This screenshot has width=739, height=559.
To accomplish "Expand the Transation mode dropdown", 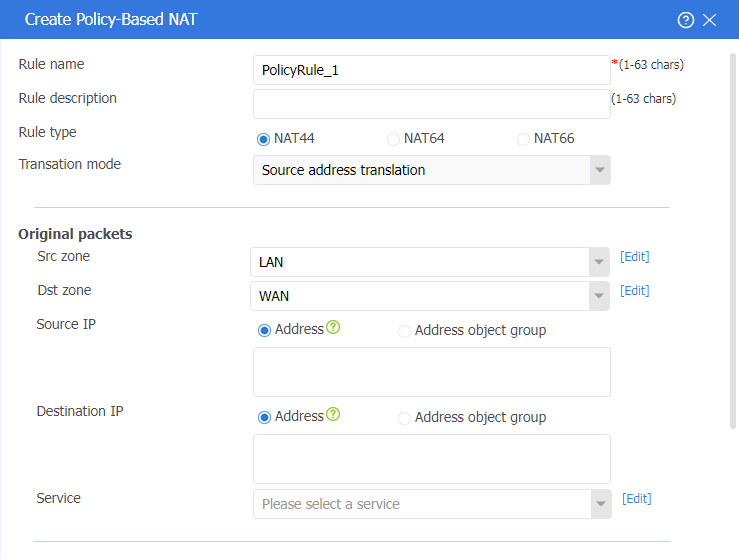I will click(432, 170).
